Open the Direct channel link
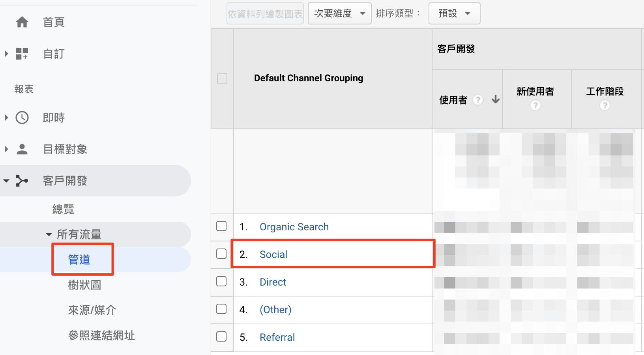The image size is (644, 355). [x=273, y=282]
